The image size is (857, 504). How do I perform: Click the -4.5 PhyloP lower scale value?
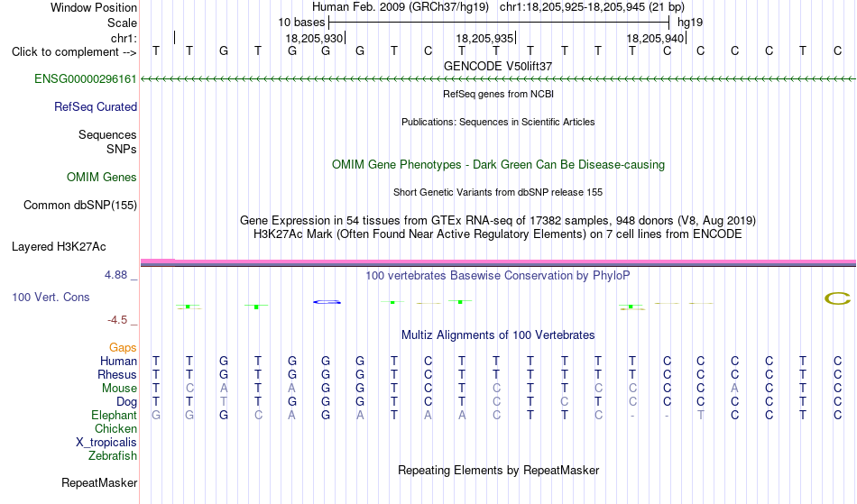(117, 320)
